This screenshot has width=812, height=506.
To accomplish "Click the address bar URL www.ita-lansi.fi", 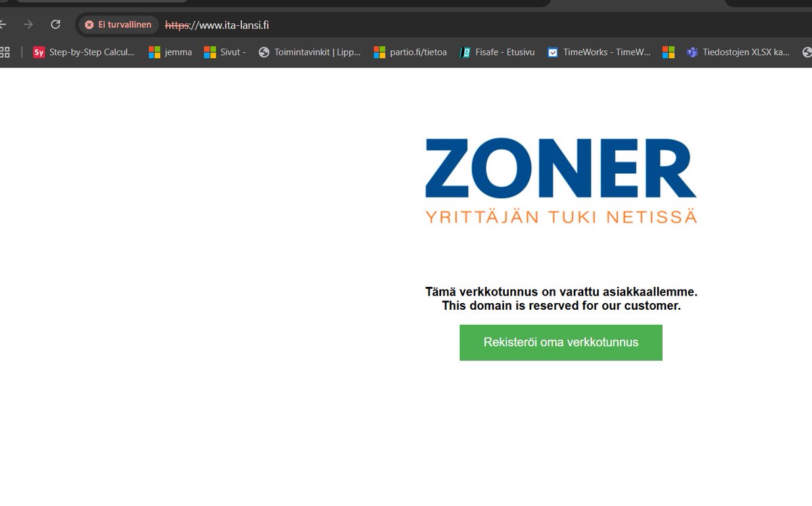I will pyautogui.click(x=217, y=25).
